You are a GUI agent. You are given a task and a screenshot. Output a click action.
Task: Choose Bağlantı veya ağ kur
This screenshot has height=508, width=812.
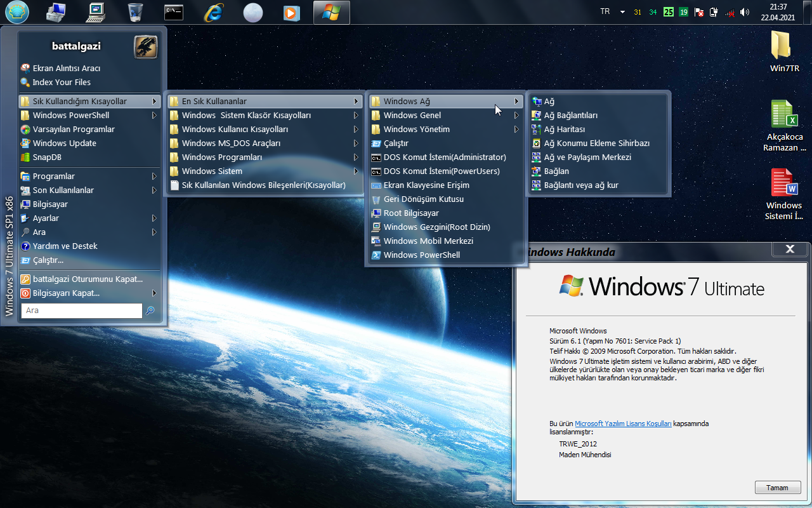tap(598, 185)
